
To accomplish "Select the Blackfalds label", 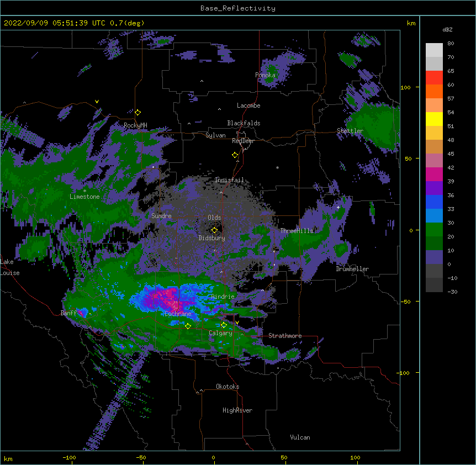I will tap(244, 123).
